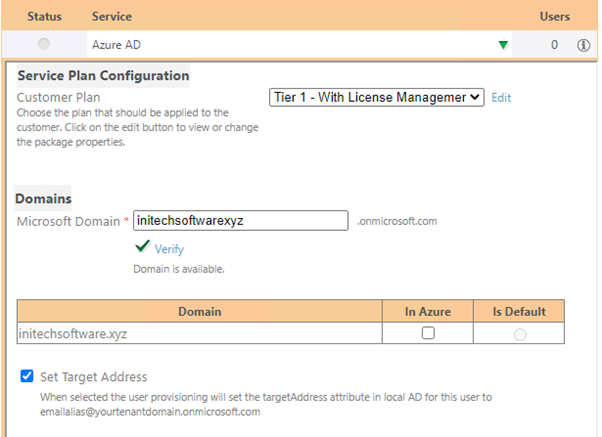Check In Azure box for initechsoftware.xyz

coord(428,333)
